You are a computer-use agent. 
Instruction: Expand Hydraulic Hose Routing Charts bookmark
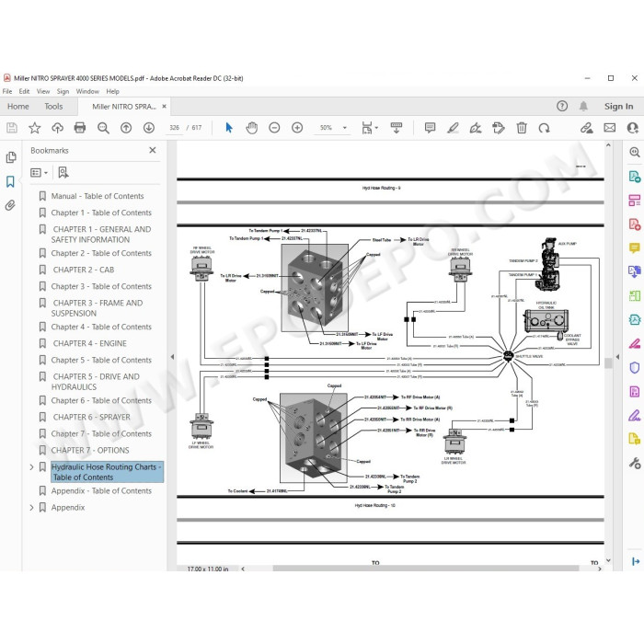coord(31,467)
